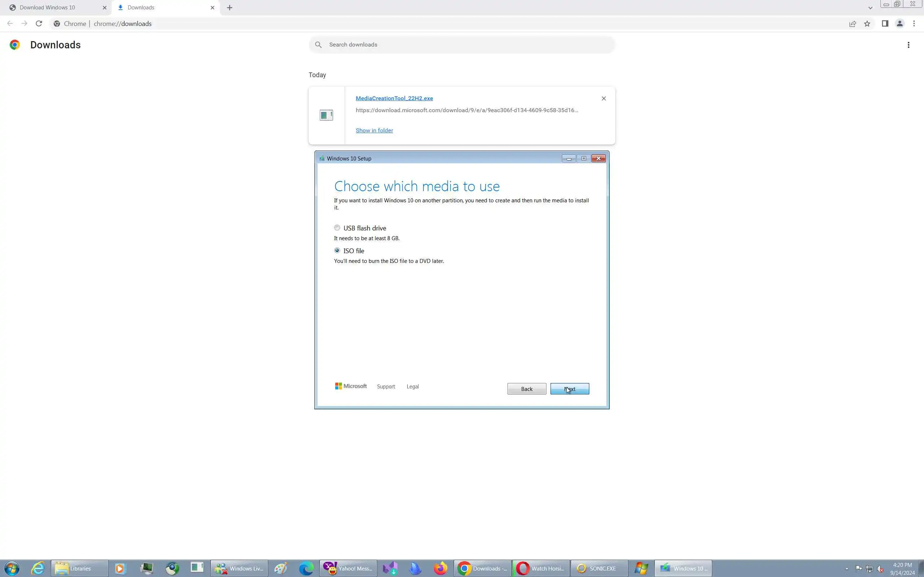
Task: Open Downloads page more actions menu
Action: click(x=908, y=45)
